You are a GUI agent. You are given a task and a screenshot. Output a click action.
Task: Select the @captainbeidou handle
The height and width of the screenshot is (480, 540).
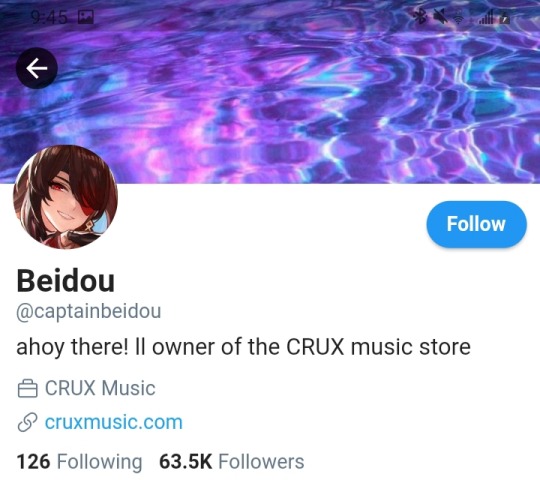(x=89, y=312)
